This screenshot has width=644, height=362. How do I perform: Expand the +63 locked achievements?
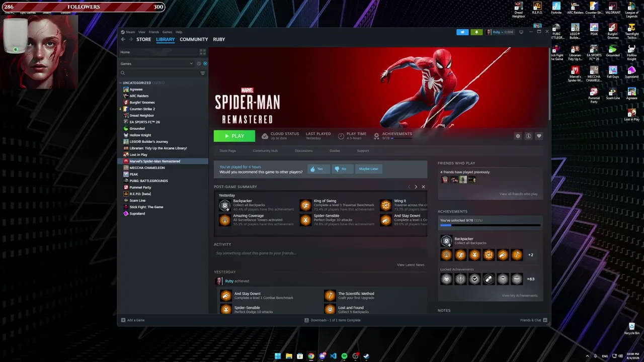530,279
